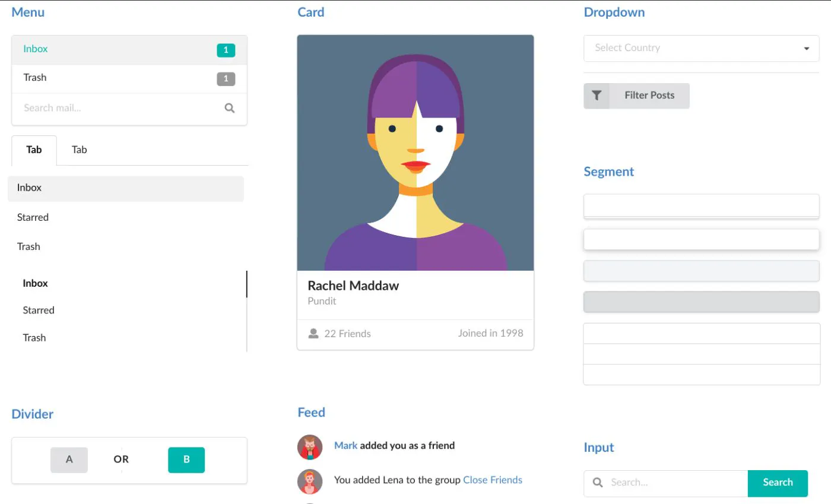
Task: Select Trash in the pointing vertical menu
Action: [x=34, y=338]
